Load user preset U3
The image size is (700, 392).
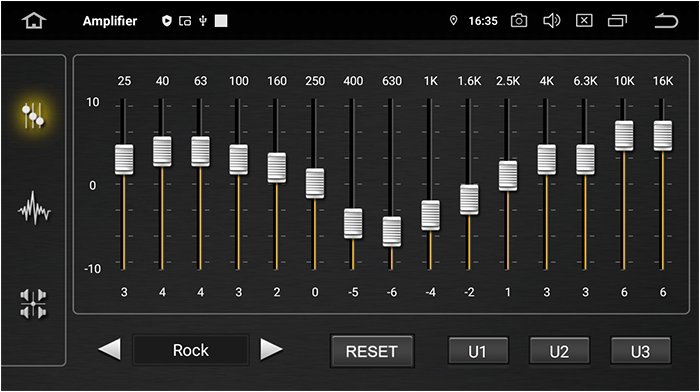tap(641, 351)
